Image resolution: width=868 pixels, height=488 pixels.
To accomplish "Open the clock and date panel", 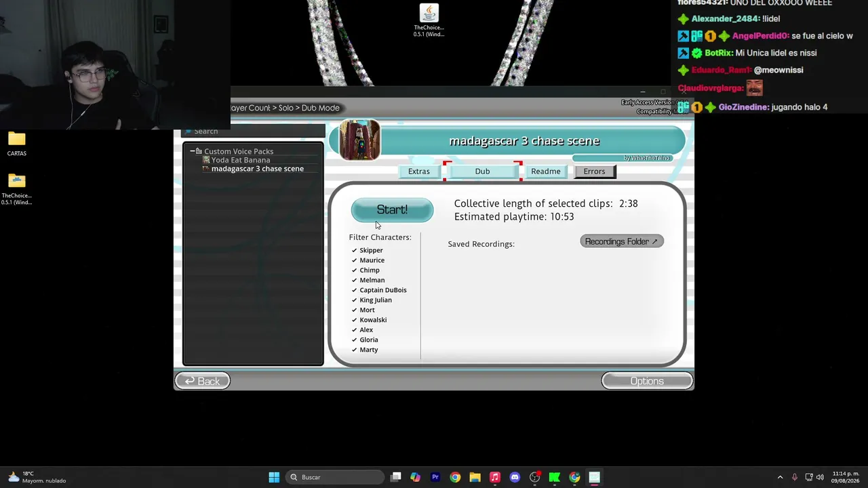I will (x=846, y=477).
